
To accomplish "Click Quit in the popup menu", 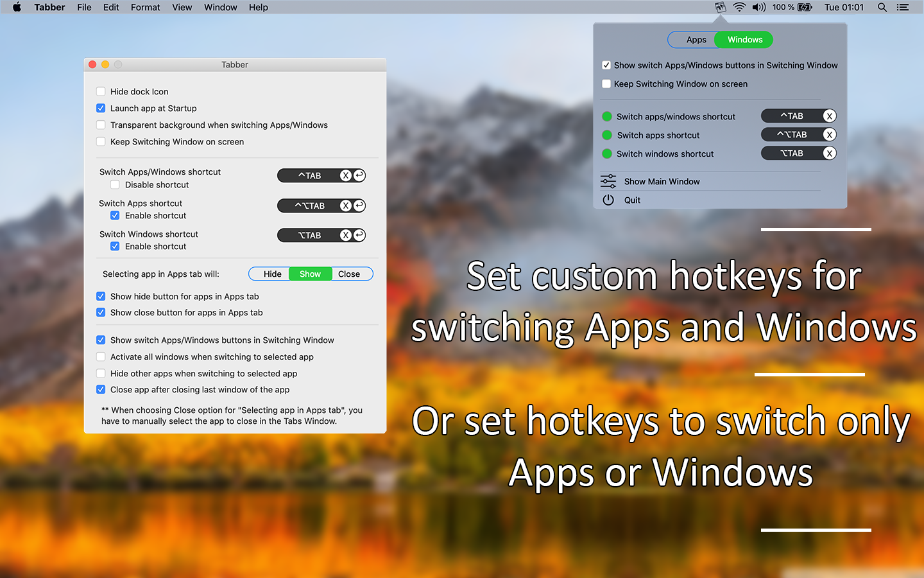I will pos(632,200).
